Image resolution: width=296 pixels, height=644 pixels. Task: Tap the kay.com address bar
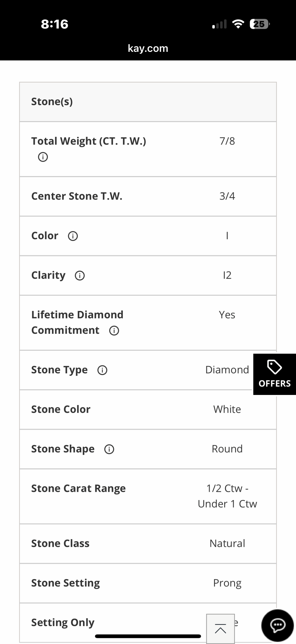coord(148,48)
